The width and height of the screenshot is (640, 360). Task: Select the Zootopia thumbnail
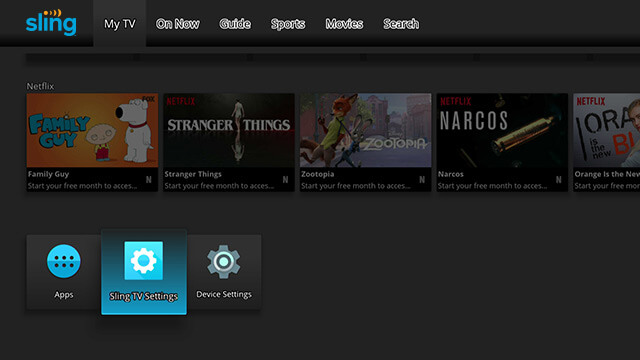click(366, 130)
